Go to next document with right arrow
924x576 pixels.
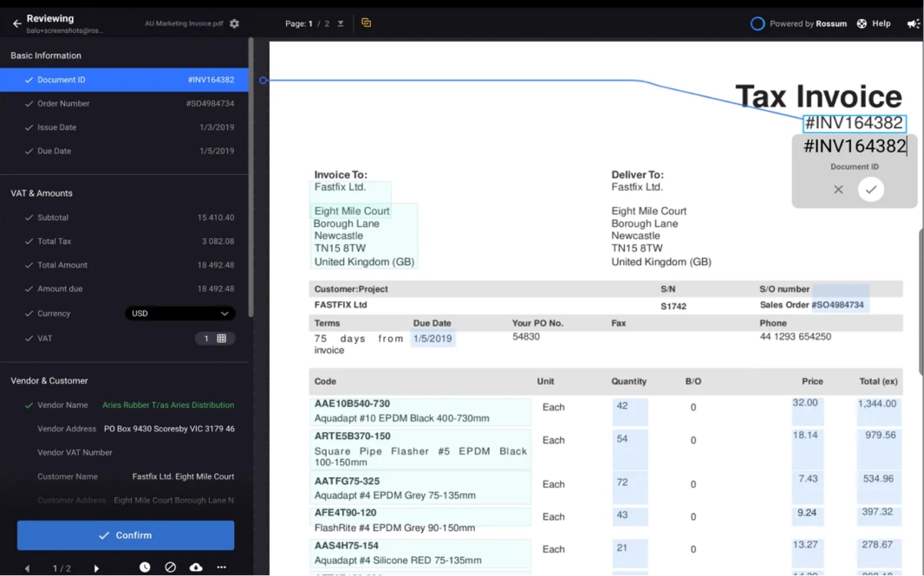click(96, 568)
